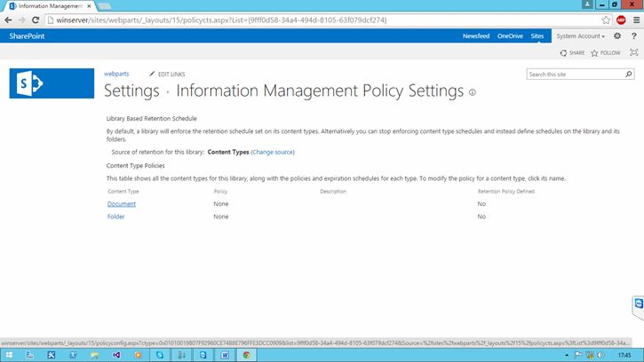Click the info icon next to page title
The height and width of the screenshot is (362, 644).
pyautogui.click(x=473, y=92)
